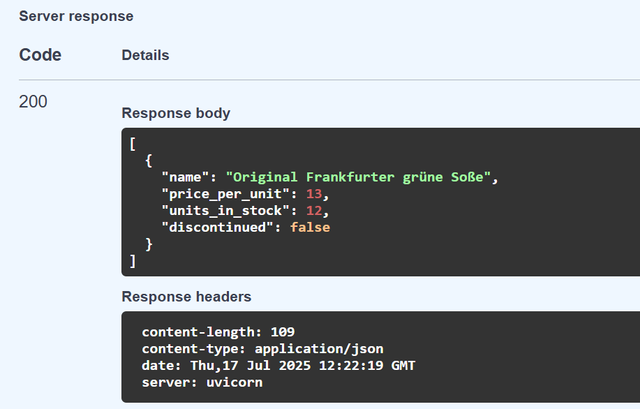Click the "units_in_stock" key
The image size is (640, 409).
coord(218,211)
